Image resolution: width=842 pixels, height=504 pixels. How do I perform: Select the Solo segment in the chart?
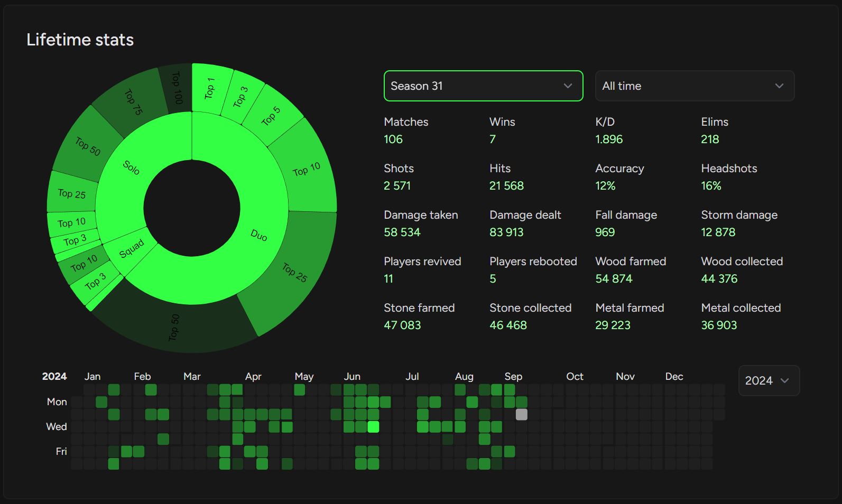click(131, 167)
